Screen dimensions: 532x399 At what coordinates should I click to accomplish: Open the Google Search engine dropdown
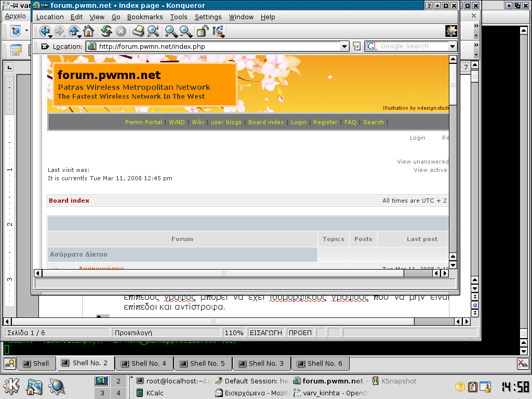point(452,46)
